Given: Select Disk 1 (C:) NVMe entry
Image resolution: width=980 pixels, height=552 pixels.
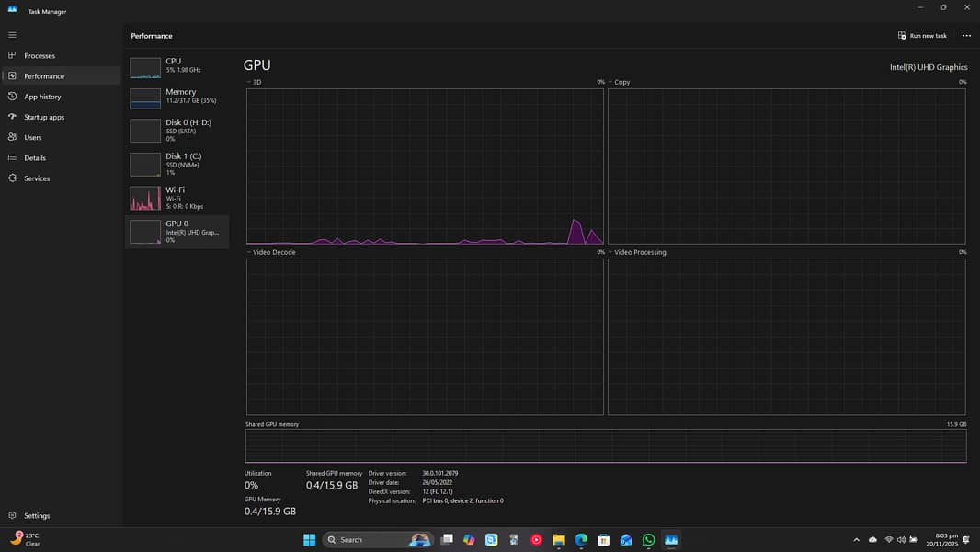Looking at the screenshot, I should click(x=177, y=164).
